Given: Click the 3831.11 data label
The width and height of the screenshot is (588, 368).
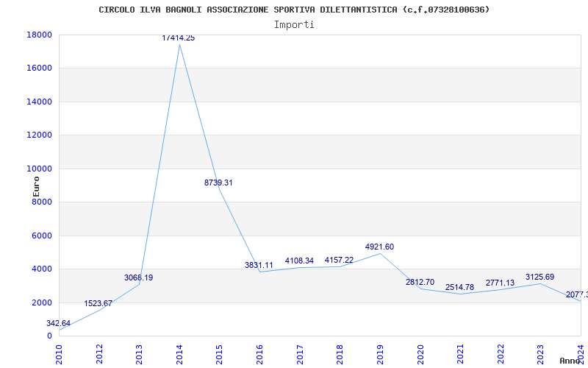Looking at the screenshot, I should (259, 265).
